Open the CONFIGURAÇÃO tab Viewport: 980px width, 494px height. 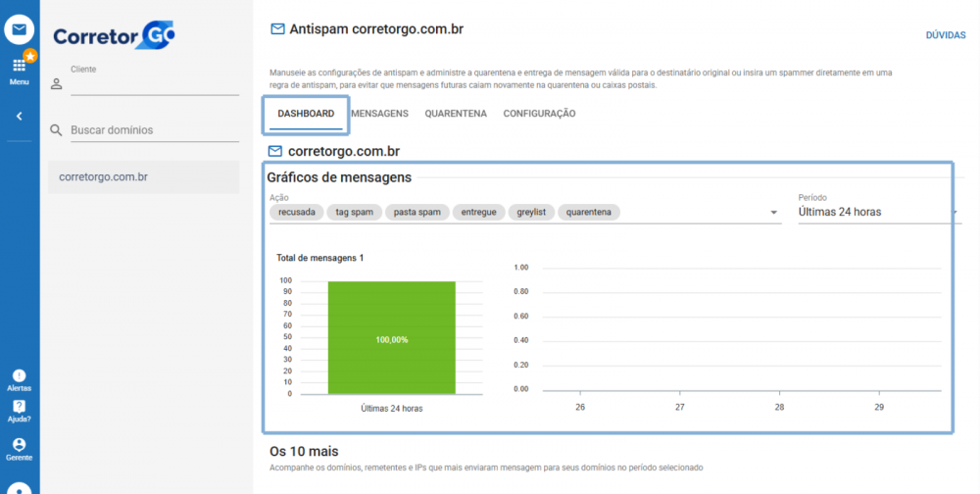tap(539, 114)
